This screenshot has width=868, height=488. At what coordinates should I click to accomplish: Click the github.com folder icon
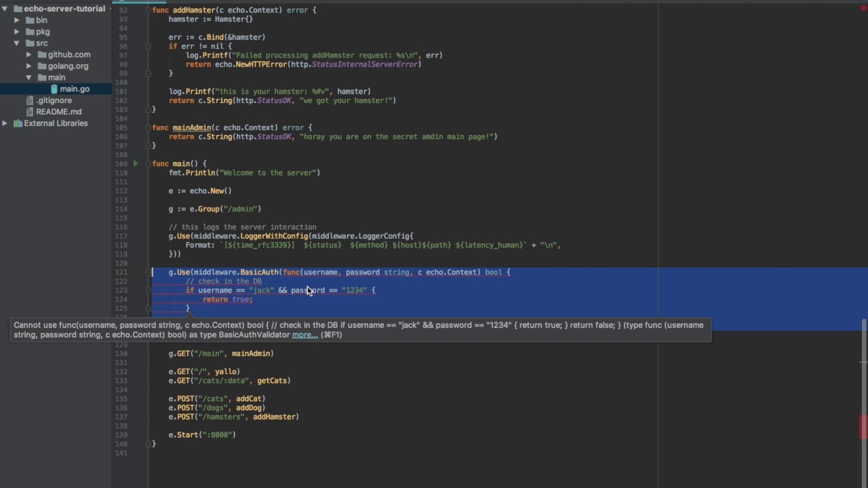click(42, 55)
